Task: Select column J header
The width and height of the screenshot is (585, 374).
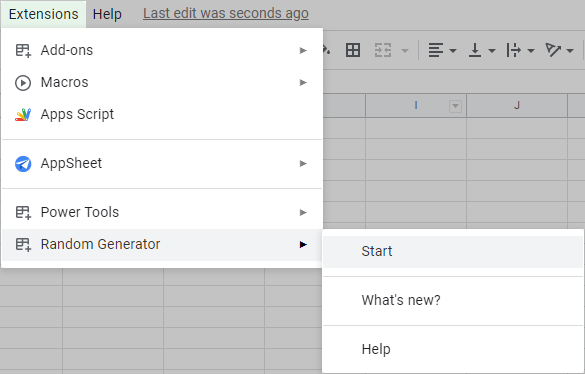Action: click(x=517, y=106)
